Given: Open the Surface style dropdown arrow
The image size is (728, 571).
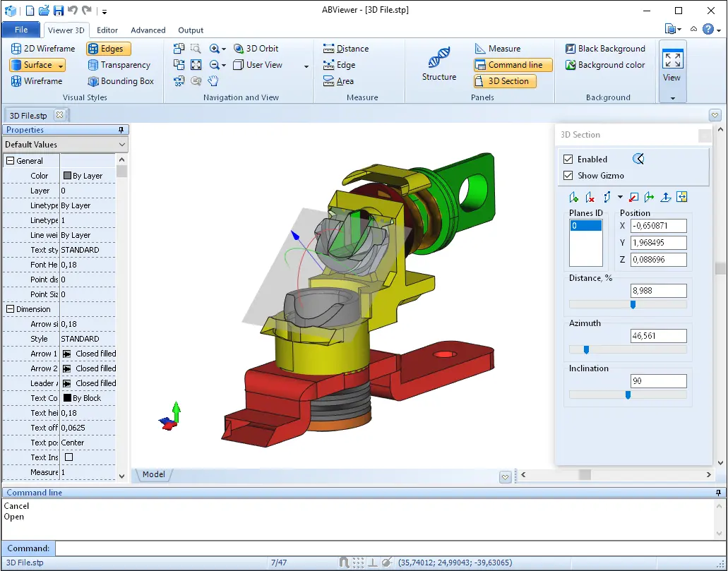Looking at the screenshot, I should click(61, 66).
